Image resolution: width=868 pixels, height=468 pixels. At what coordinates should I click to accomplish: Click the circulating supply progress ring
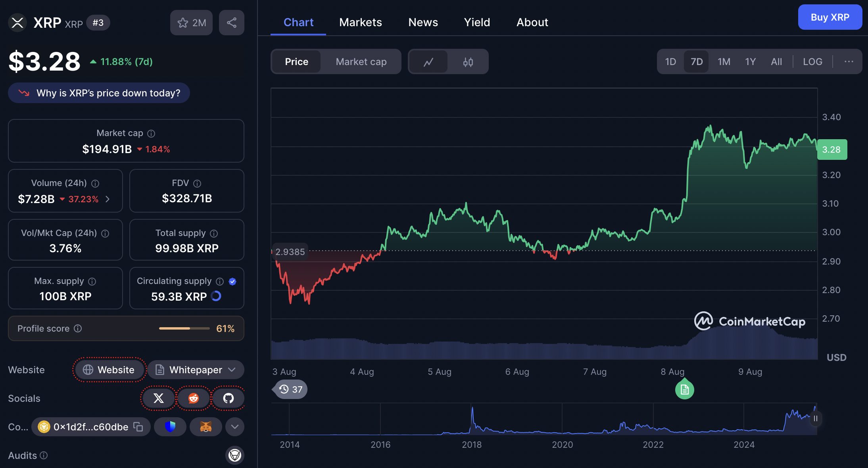[216, 296]
